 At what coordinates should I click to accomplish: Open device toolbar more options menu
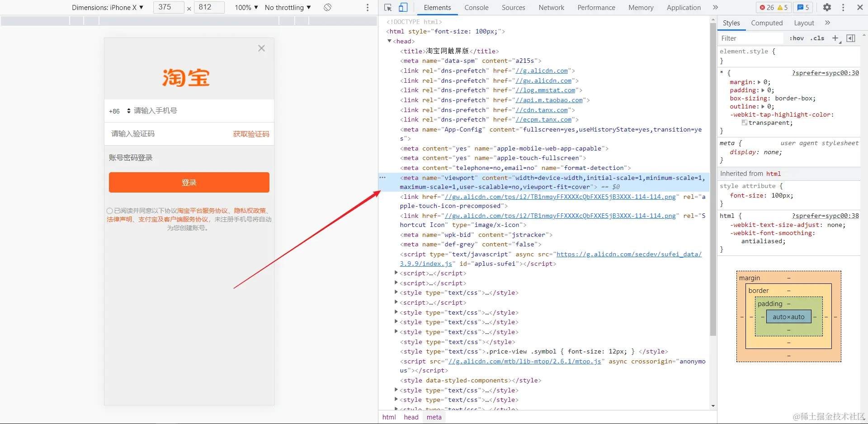coord(368,7)
